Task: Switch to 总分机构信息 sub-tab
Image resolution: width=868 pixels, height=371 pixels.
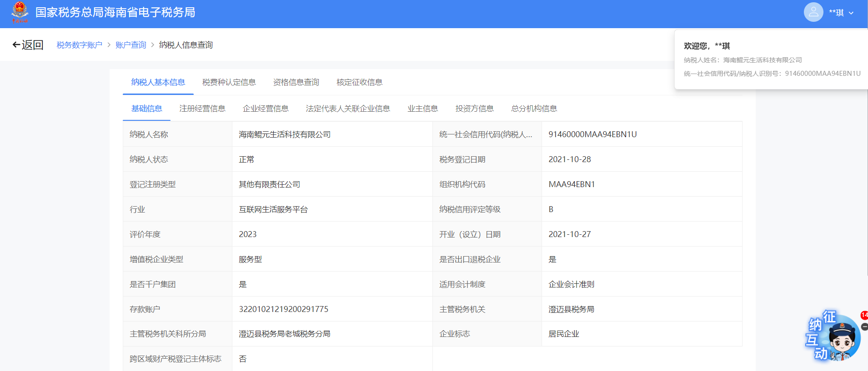Action: pyautogui.click(x=534, y=109)
